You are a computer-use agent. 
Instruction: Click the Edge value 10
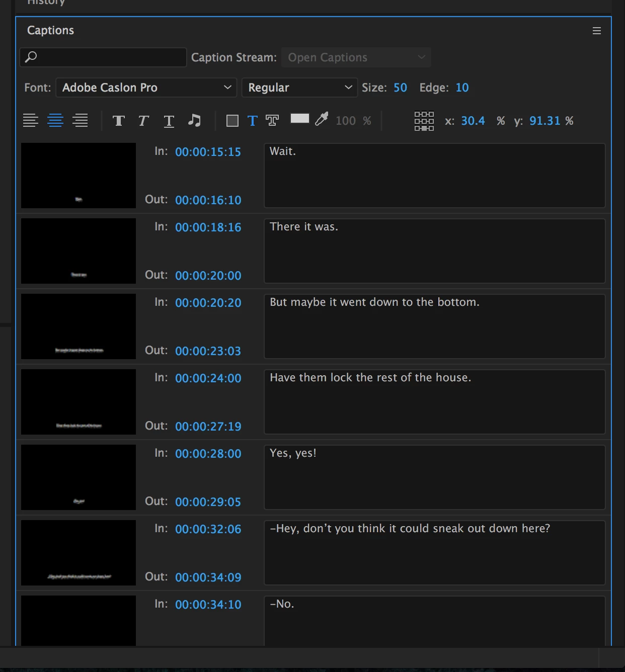click(462, 88)
